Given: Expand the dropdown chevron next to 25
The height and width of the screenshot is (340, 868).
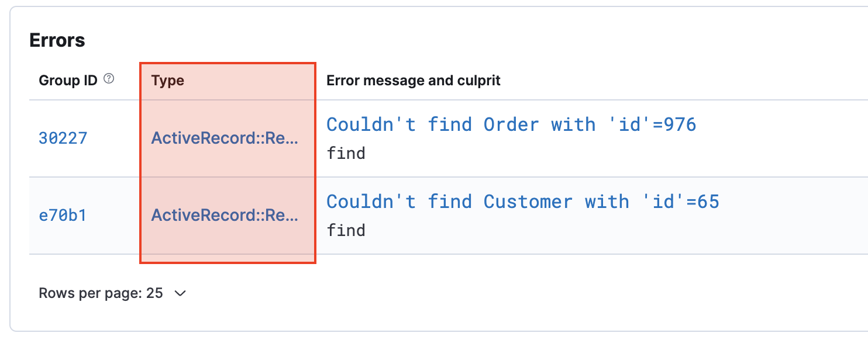Looking at the screenshot, I should 180,293.
